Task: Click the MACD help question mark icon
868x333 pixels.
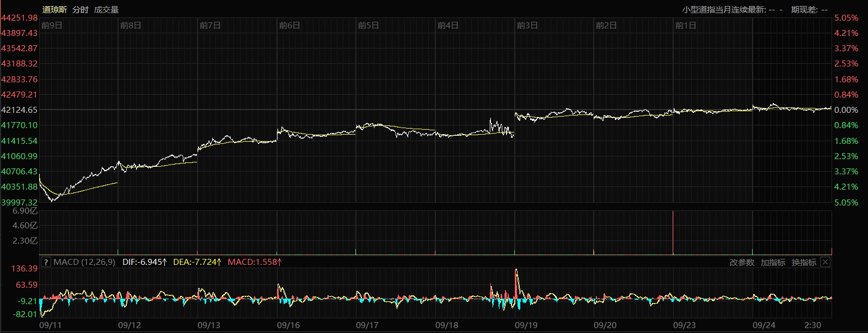Action: click(x=46, y=262)
